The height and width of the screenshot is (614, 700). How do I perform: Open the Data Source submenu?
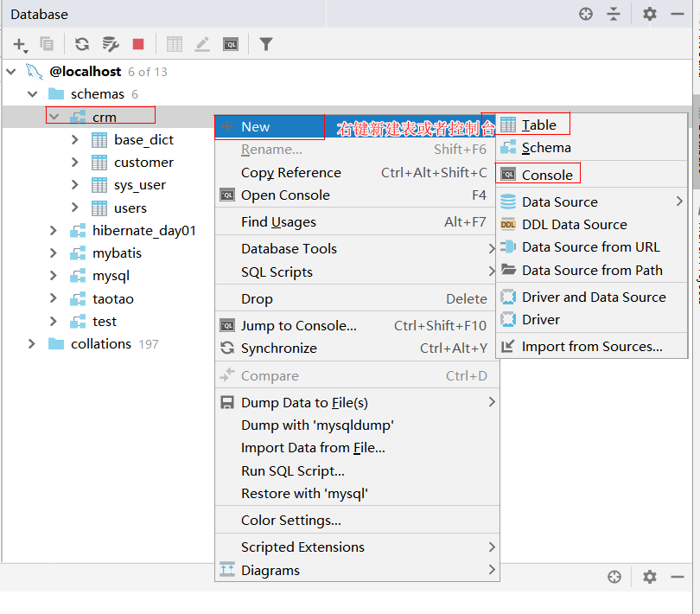[591, 202]
